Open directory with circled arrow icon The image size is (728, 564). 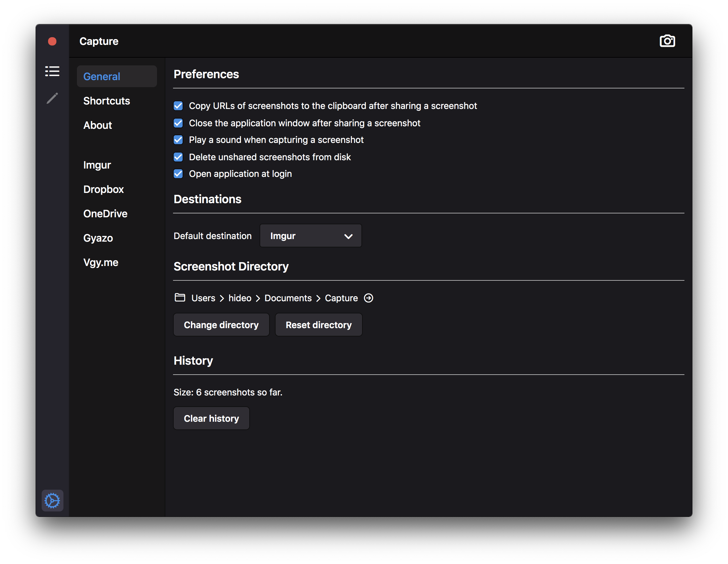[x=368, y=298]
